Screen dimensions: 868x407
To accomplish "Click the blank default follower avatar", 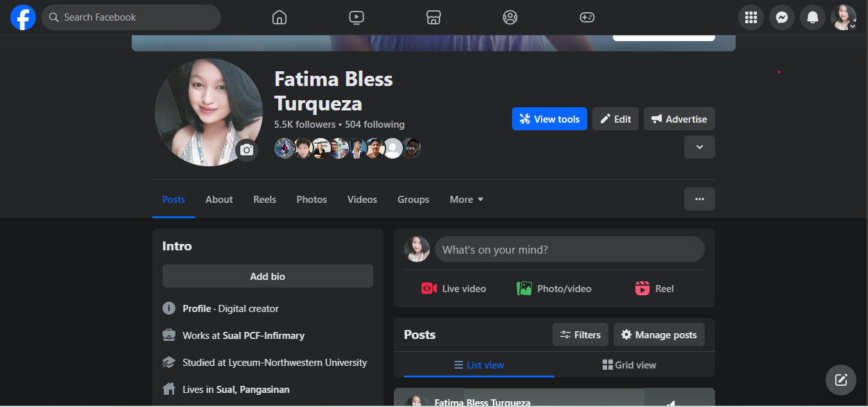I will point(393,148).
